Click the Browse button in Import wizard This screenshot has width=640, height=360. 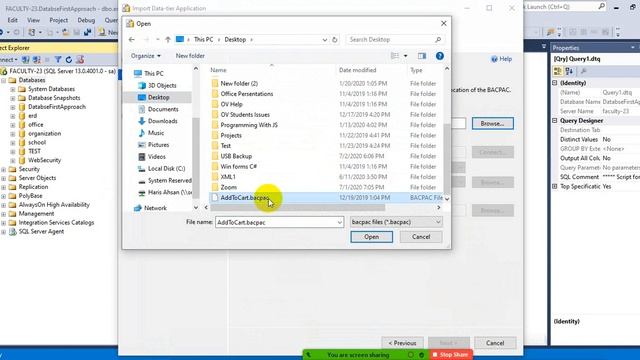pos(493,123)
